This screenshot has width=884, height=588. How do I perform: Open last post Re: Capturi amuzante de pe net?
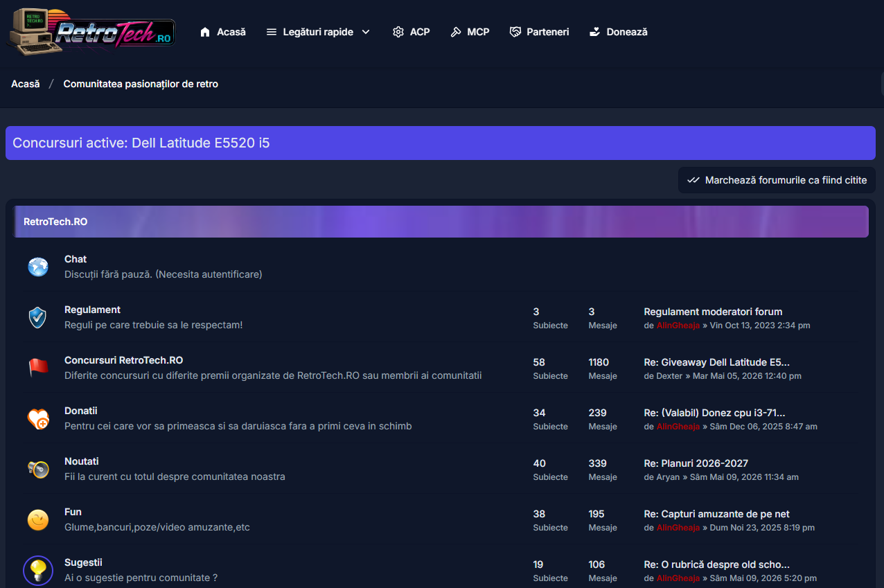click(716, 514)
